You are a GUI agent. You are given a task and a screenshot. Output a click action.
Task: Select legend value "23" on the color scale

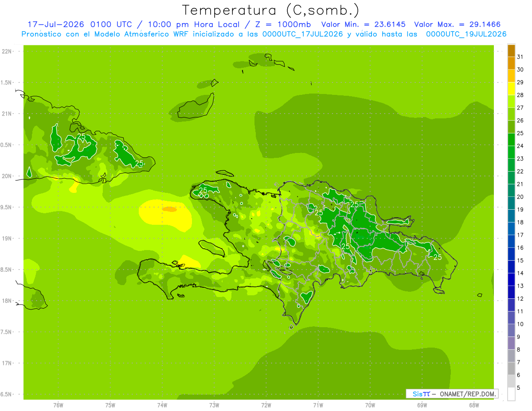point(520,159)
